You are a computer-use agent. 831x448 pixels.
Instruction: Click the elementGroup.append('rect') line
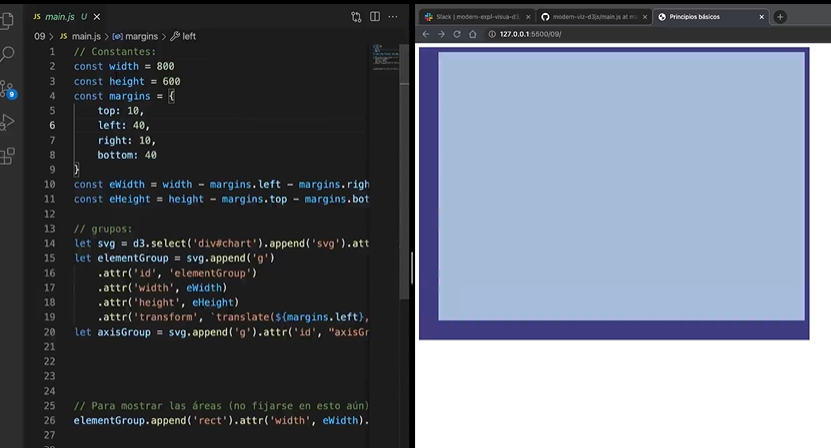tap(222, 420)
